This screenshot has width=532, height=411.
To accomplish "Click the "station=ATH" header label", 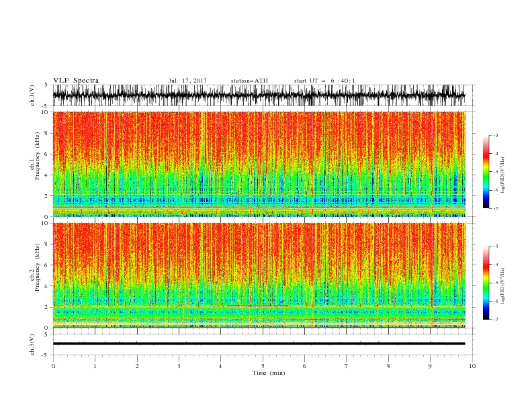I will 249,81.
